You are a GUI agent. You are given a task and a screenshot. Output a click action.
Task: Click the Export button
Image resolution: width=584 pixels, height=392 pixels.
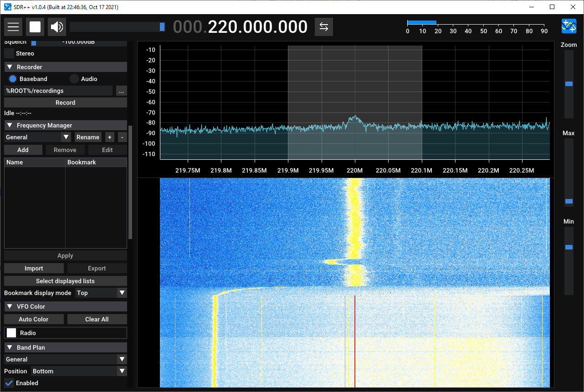click(x=97, y=268)
